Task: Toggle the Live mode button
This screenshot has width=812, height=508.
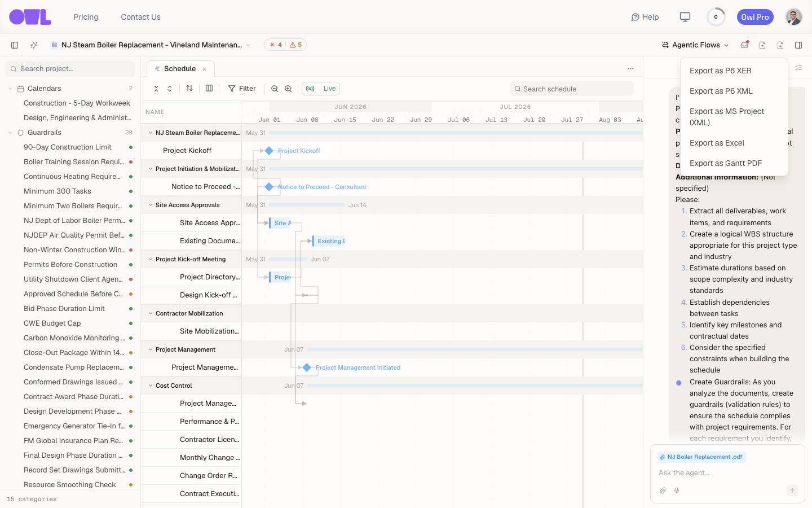Action: (321, 89)
